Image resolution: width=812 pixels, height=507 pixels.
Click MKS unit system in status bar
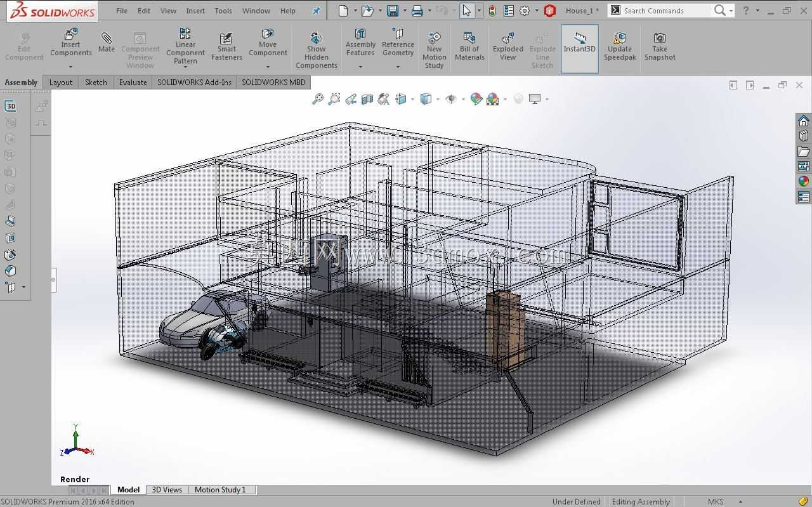coord(716,502)
